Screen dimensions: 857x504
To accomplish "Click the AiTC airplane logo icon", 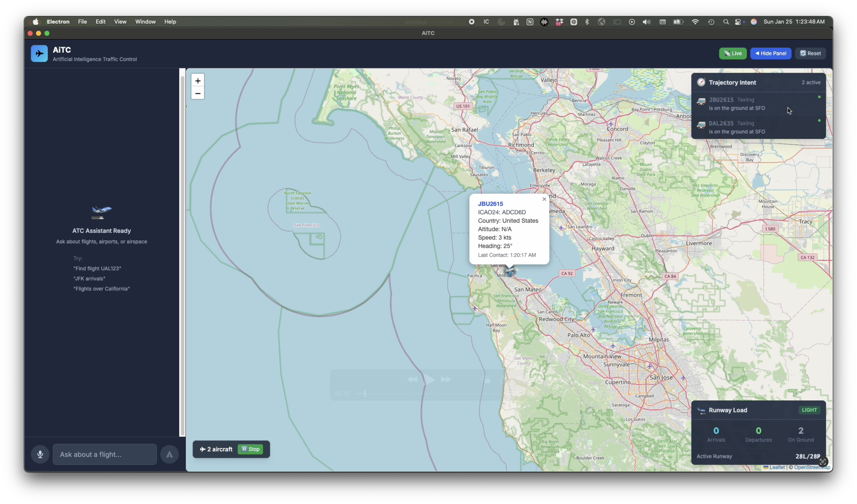I will click(x=39, y=54).
